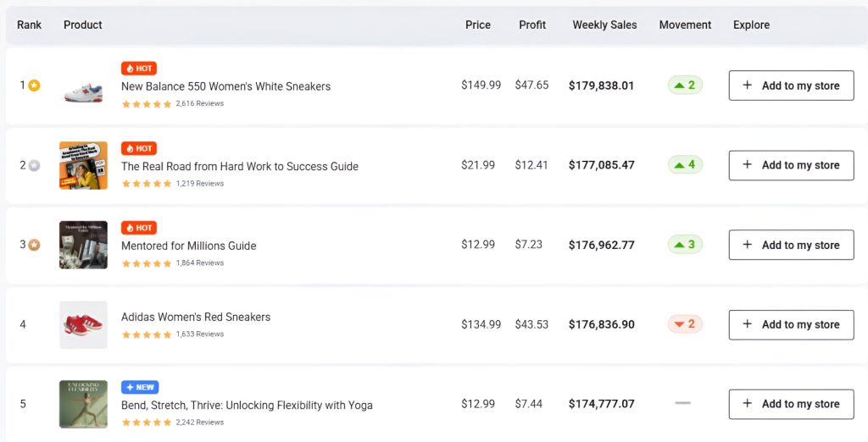The height and width of the screenshot is (442, 868).
Task: Click the star rating for Adidas Red Sneakers
Action: coord(147,334)
